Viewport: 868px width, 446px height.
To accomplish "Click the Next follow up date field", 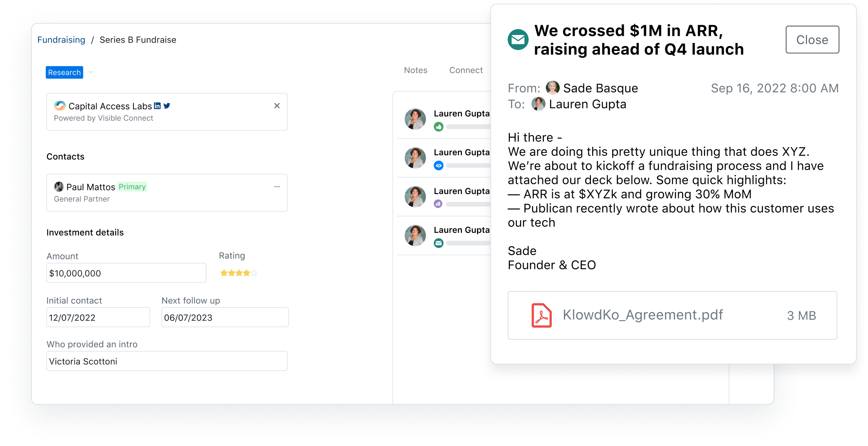I will [x=225, y=318].
